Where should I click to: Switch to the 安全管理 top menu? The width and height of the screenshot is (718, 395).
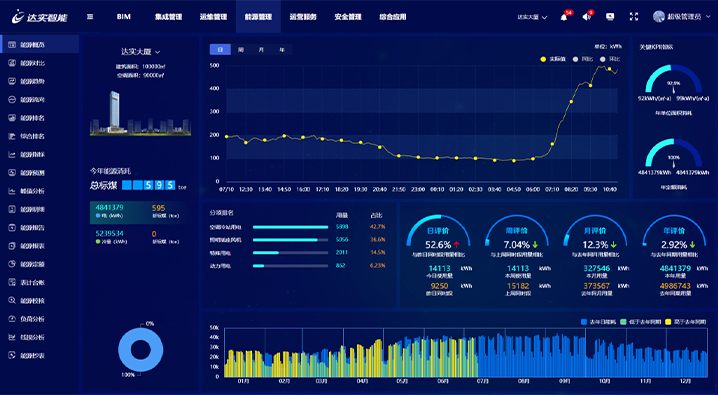348,17
